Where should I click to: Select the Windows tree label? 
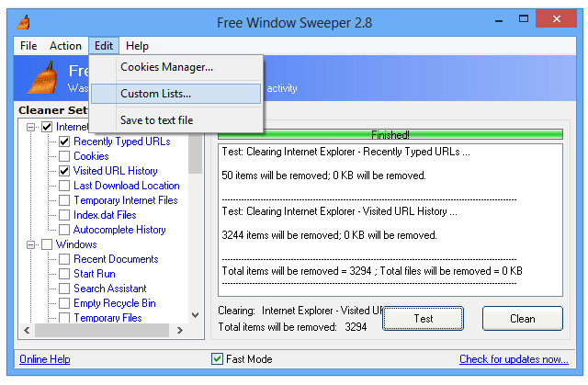point(76,244)
